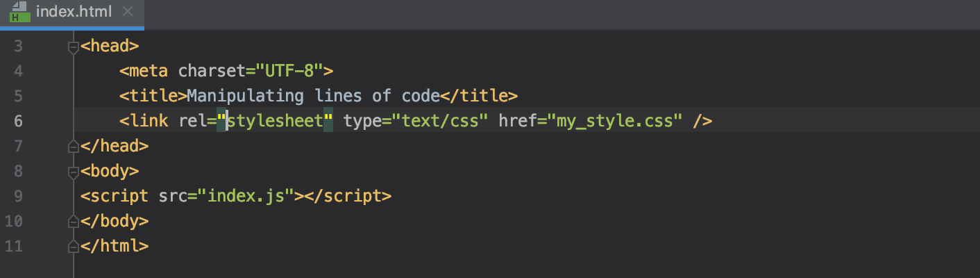Screen dimensions: 980x278
Task: Select the index.html editor tab
Action: coord(74,12)
